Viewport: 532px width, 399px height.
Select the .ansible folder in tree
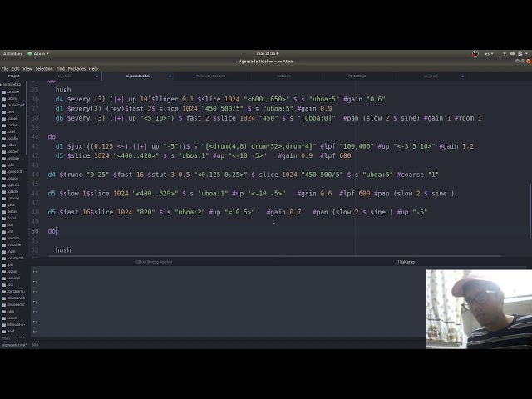pyautogui.click(x=13, y=91)
